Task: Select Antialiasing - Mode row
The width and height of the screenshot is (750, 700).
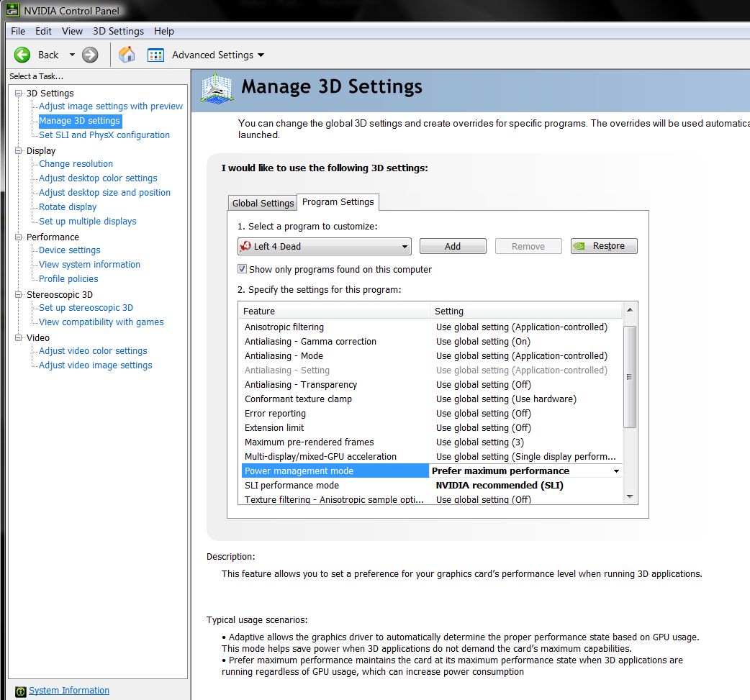Action: (430, 355)
